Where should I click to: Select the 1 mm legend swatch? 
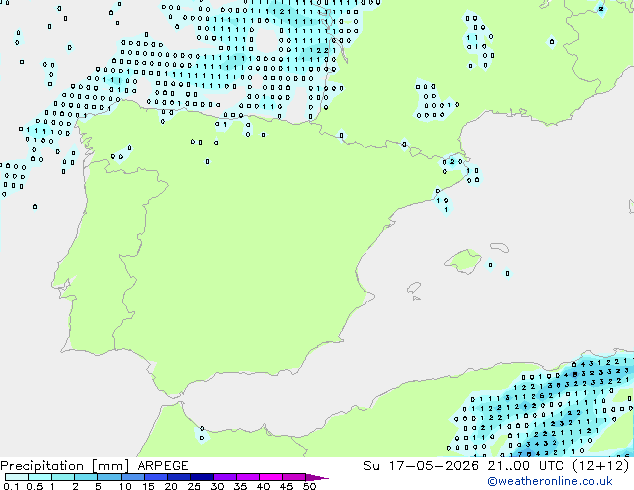[63, 477]
